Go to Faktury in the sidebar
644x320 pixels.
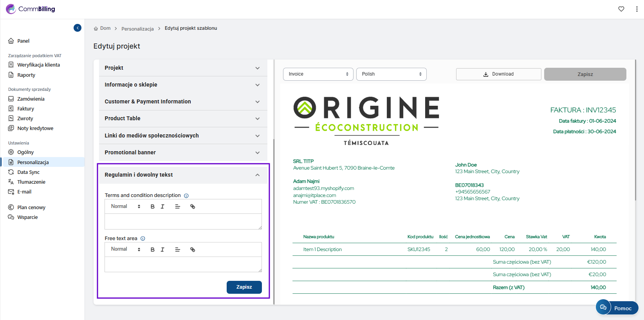coord(26,109)
